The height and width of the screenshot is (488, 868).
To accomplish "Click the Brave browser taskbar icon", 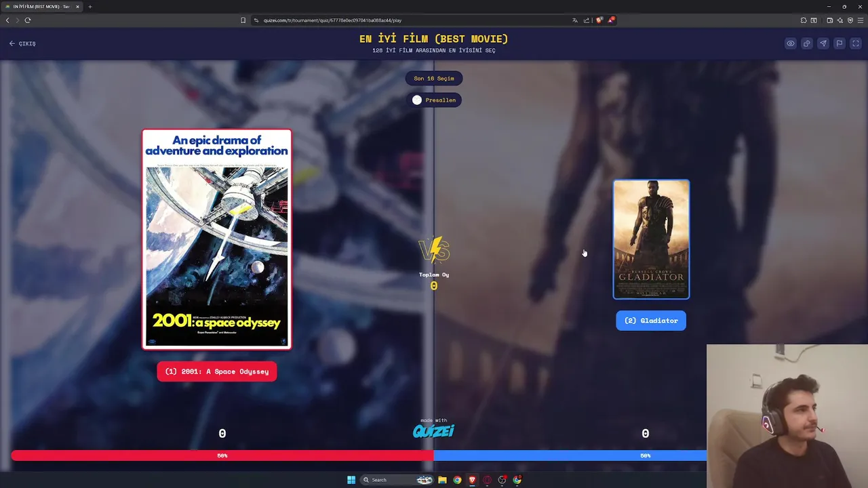I will coord(472,480).
